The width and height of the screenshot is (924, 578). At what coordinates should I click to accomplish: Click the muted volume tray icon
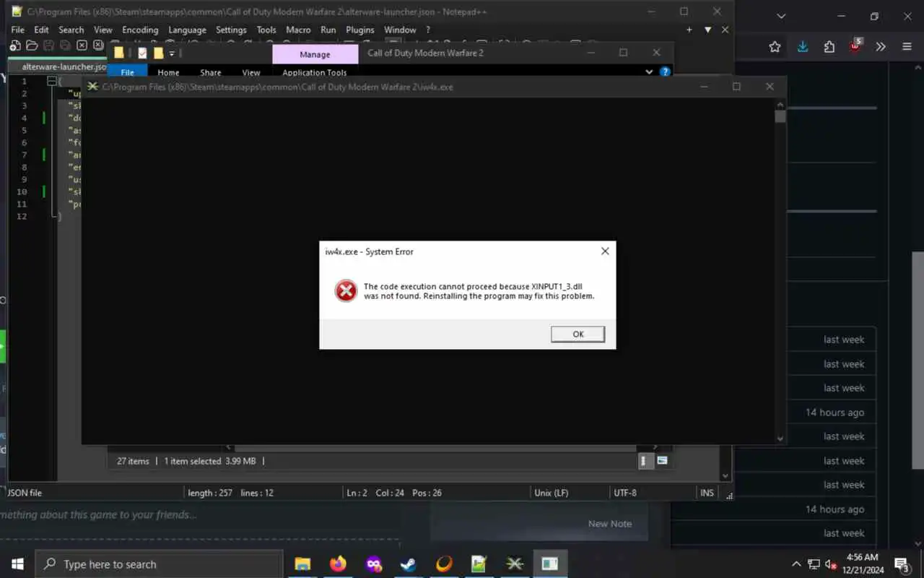pos(831,564)
